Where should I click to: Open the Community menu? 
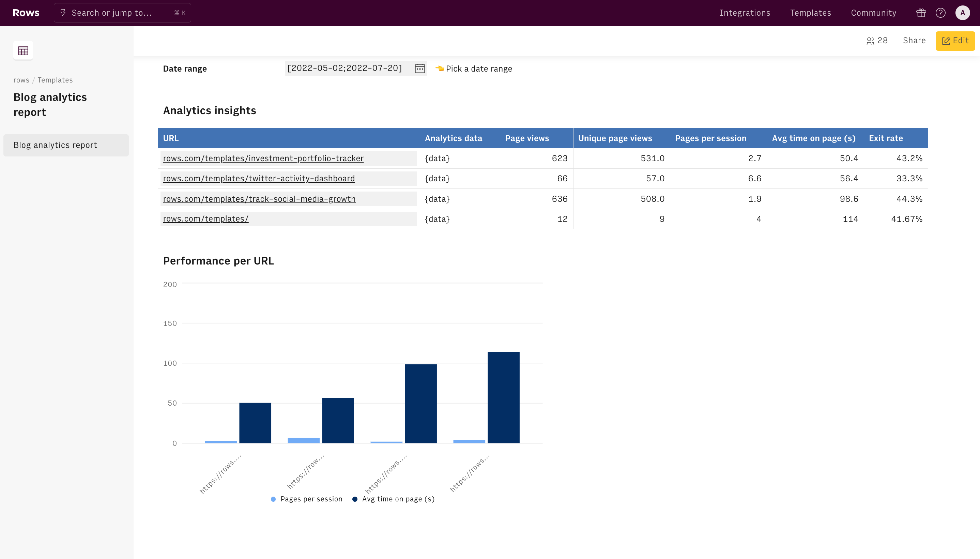tap(873, 13)
